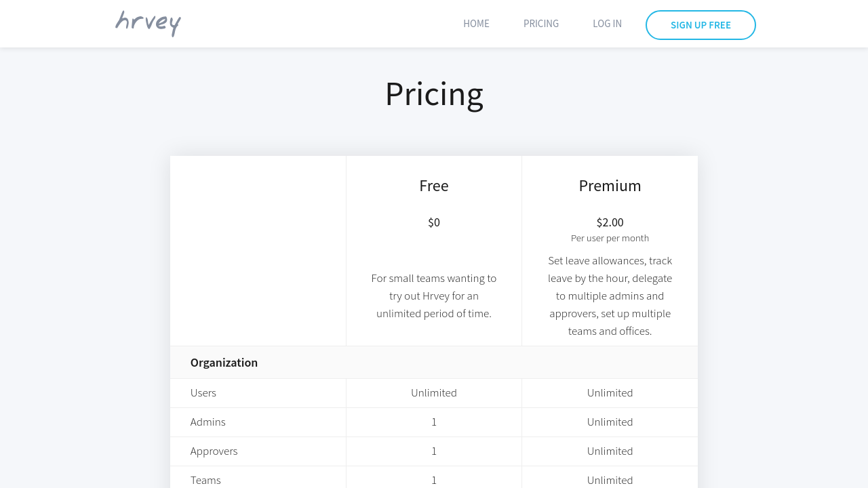
Task: Click the Organization section header
Action: click(224, 363)
